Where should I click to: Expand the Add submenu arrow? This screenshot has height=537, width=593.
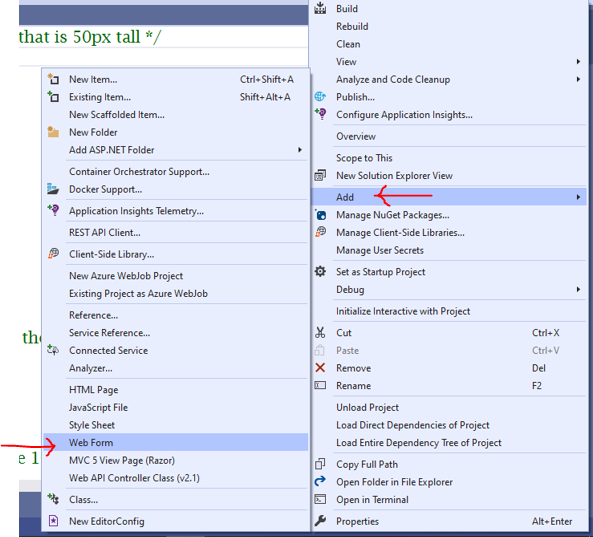pos(578,197)
